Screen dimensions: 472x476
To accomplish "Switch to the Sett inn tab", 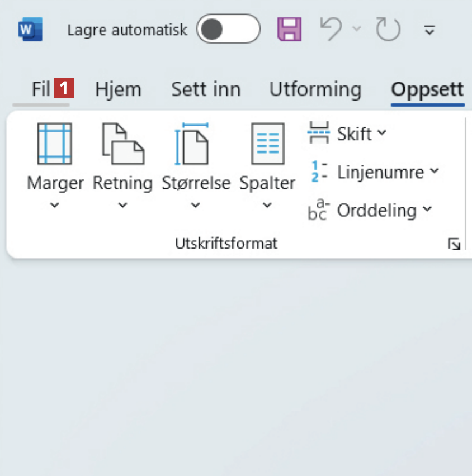I will pos(206,89).
